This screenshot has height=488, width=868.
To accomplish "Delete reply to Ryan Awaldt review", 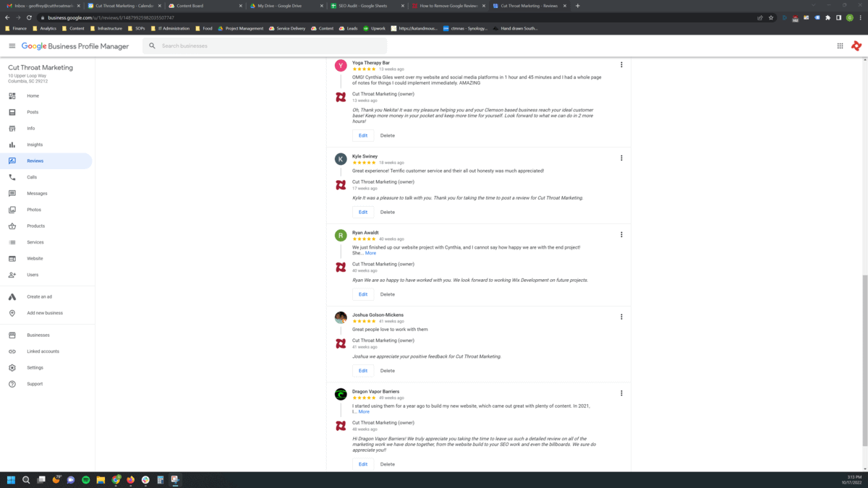I will tap(388, 294).
